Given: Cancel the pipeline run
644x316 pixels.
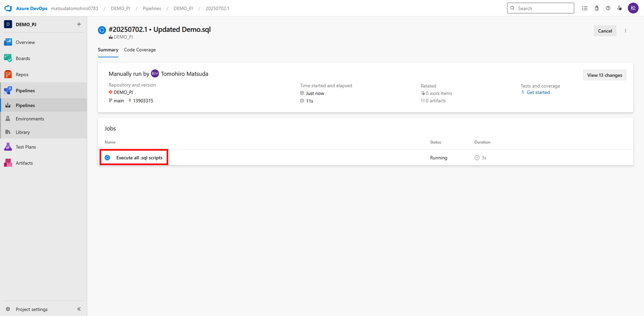Looking at the screenshot, I should point(605,31).
